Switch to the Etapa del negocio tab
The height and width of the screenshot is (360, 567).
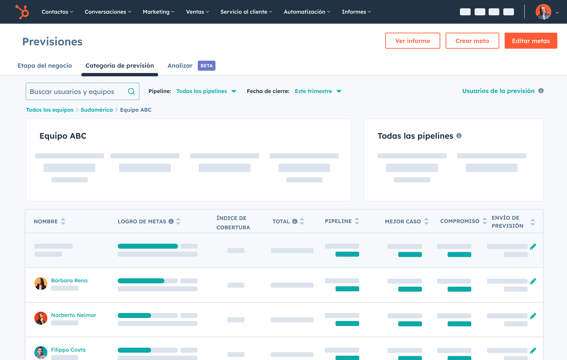[x=45, y=65]
